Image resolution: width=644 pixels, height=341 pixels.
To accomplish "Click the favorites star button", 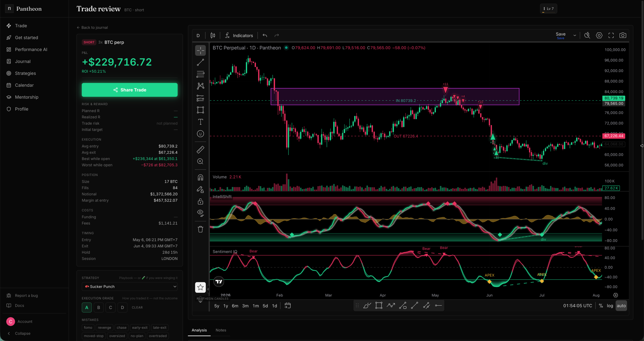I will point(200,288).
